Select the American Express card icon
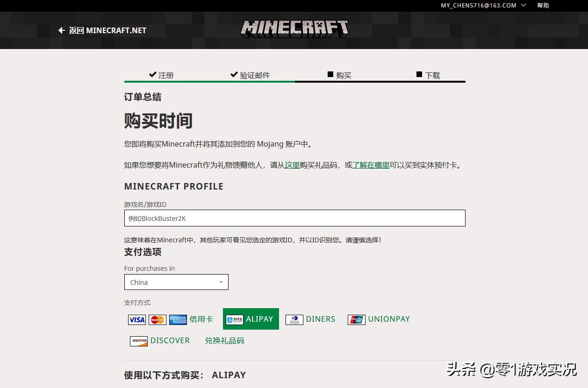Screen dimensions: 588x388 tap(178, 319)
